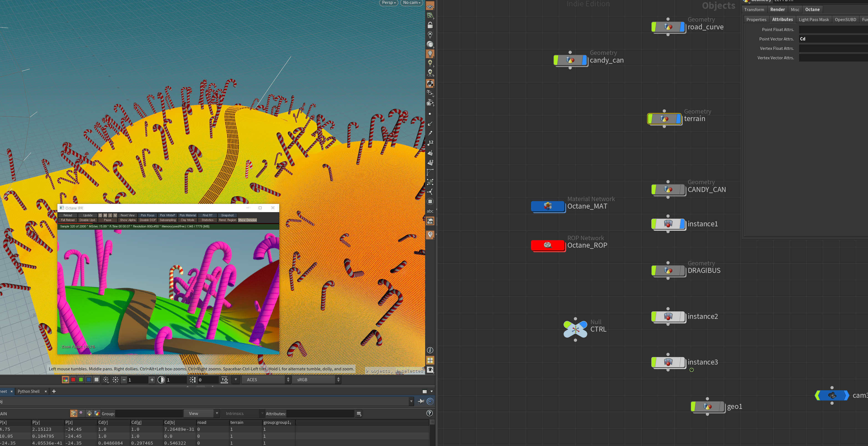The height and width of the screenshot is (446, 868).
Task: Click the instance2 node icon
Action: (668, 316)
